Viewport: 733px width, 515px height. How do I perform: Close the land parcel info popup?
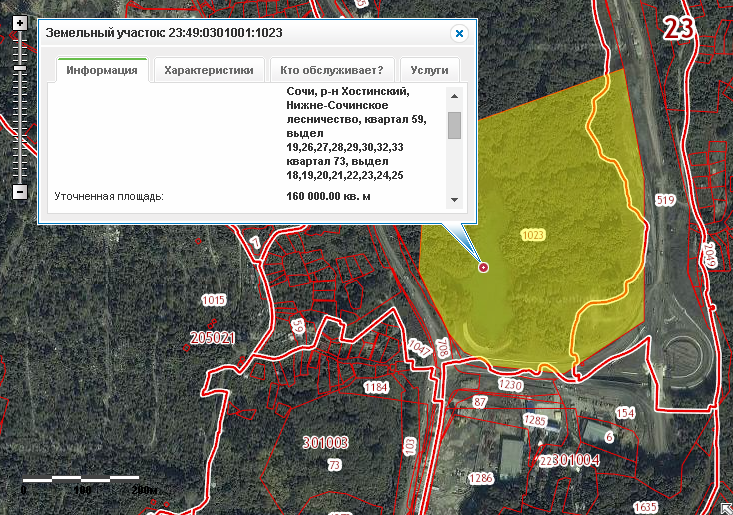[x=459, y=33]
